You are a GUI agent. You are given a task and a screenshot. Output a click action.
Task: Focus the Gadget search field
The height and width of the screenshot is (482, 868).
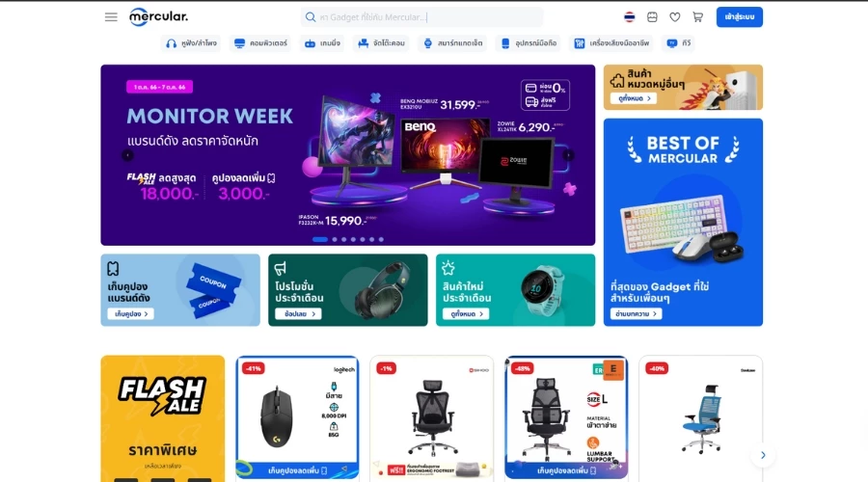click(x=421, y=17)
